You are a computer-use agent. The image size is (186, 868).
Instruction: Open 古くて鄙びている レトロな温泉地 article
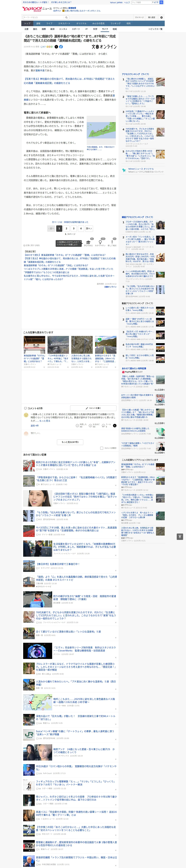click(x=68, y=632)
